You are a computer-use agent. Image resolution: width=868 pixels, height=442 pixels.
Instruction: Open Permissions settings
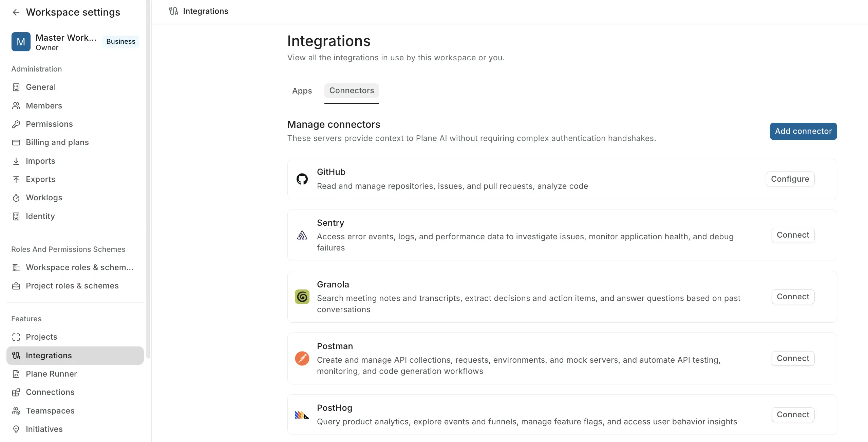pos(75,124)
